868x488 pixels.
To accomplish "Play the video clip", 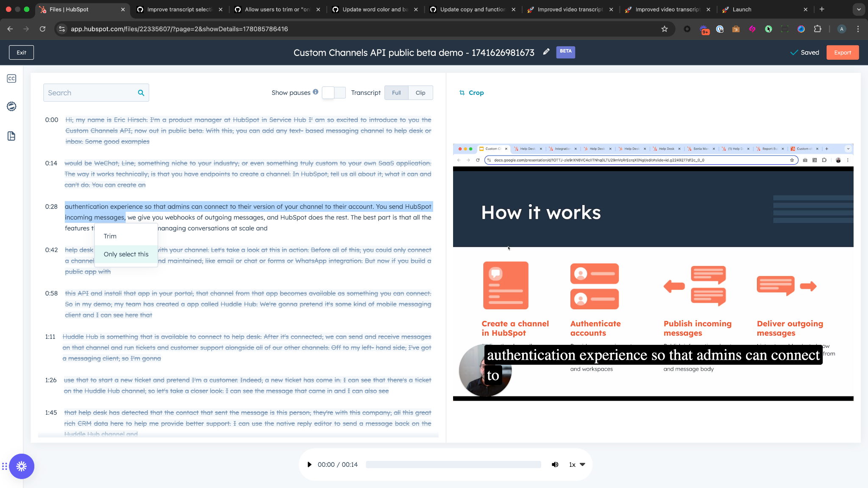I will coord(309,465).
